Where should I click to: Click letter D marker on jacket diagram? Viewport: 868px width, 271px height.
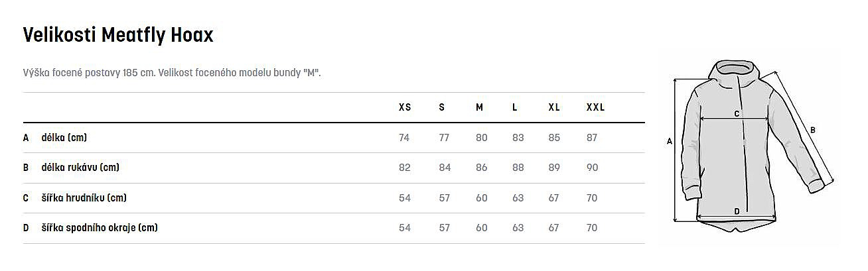click(737, 212)
